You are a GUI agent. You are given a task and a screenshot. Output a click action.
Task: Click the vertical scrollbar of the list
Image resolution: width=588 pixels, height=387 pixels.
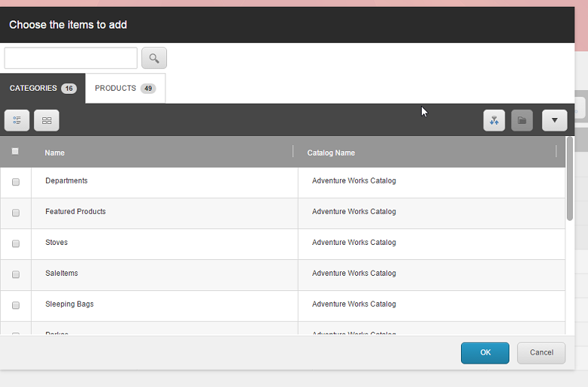tap(569, 179)
